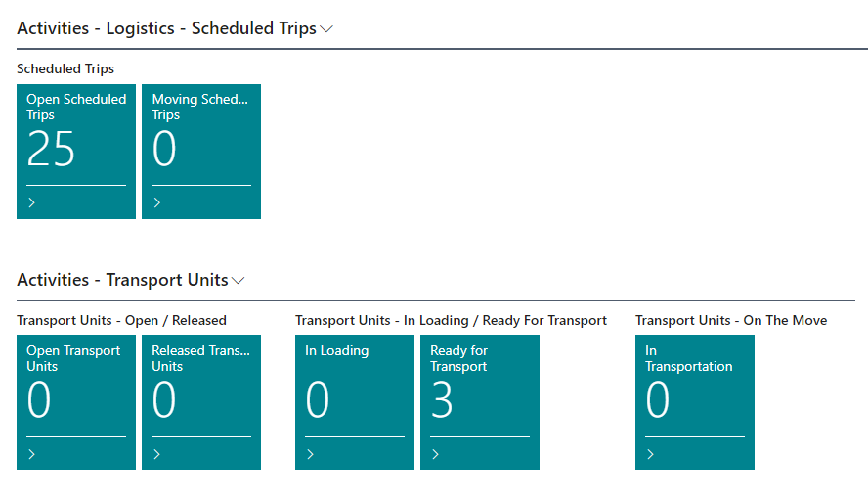This screenshot has width=868, height=492.
Task: Click the arrow on In Transportation tile
Action: 651,454
